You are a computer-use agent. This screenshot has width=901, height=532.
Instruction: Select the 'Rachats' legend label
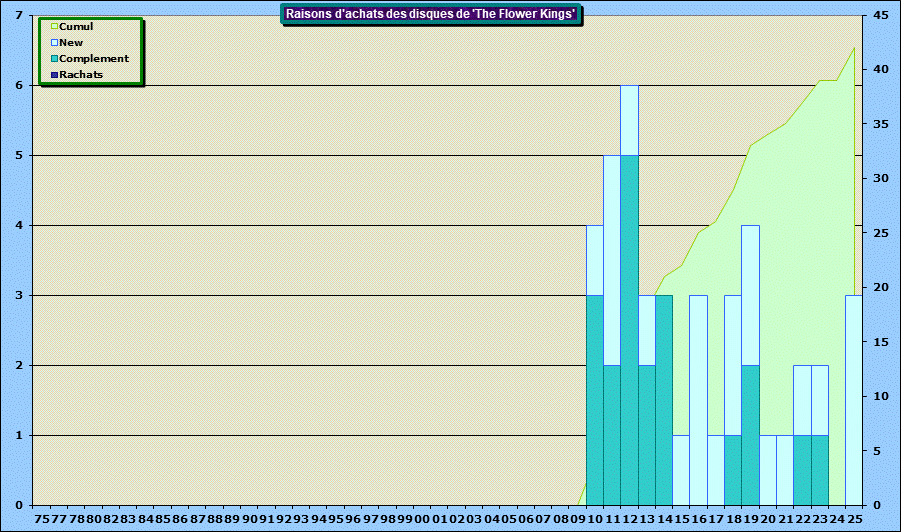[82, 75]
